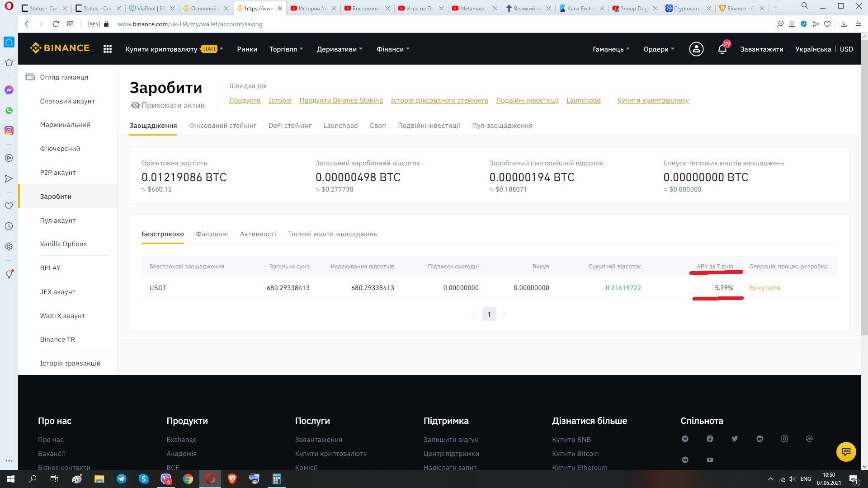The width and height of the screenshot is (868, 488).
Task: Select the Активності tab
Action: point(258,234)
